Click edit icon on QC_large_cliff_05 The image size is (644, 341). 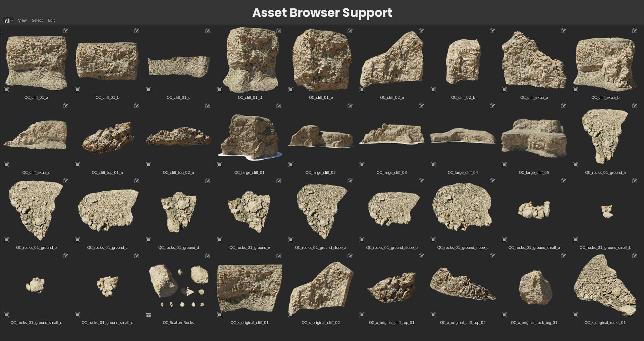563,106
